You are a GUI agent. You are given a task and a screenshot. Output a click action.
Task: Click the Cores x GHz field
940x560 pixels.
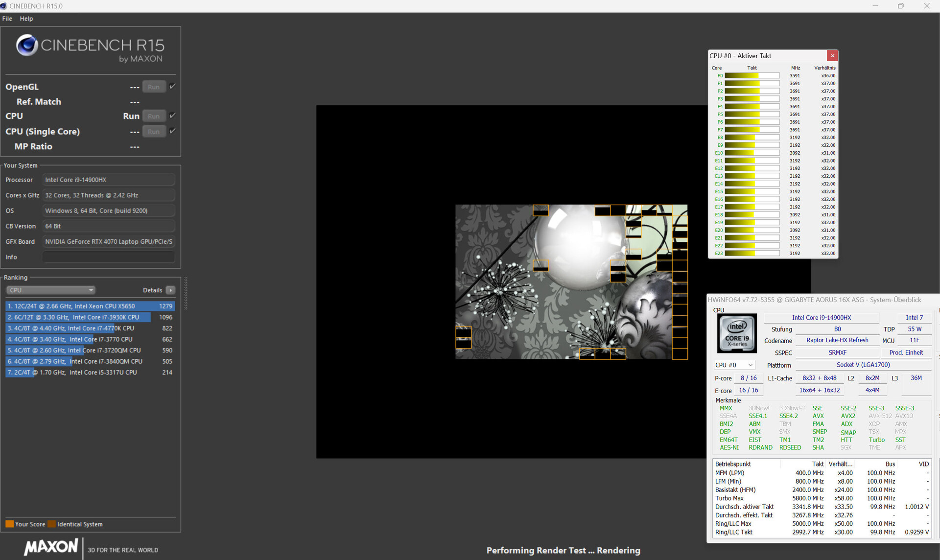coord(109,195)
